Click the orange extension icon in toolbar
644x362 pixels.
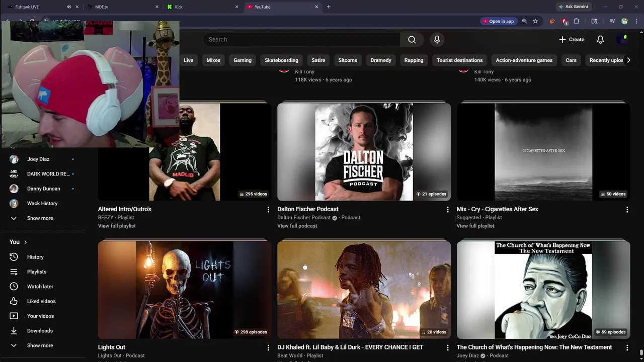pos(552,21)
